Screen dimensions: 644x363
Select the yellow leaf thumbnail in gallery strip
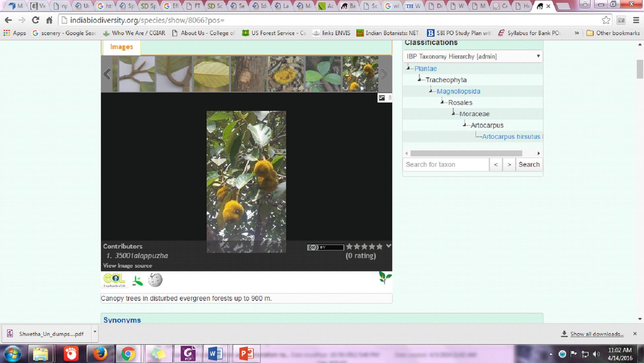coord(211,74)
